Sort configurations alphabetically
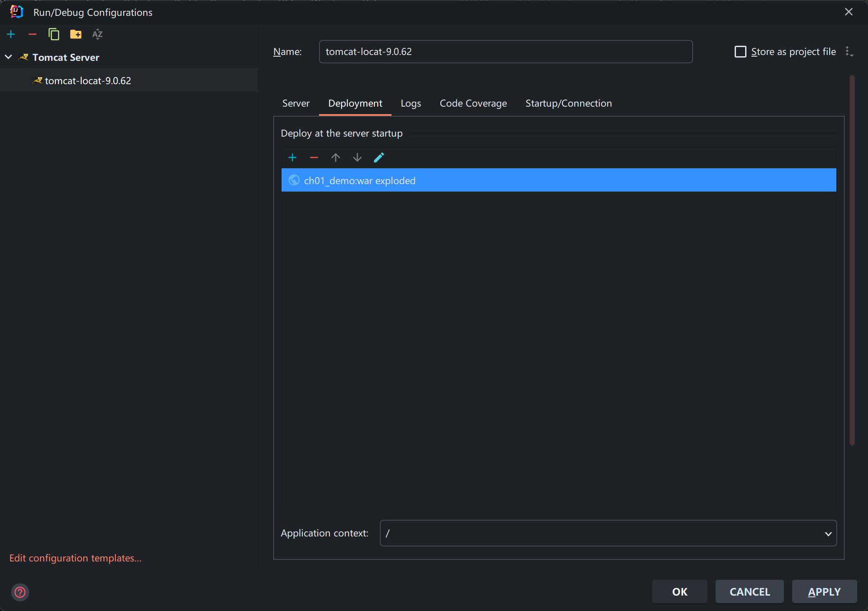The height and width of the screenshot is (611, 868). [x=97, y=34]
